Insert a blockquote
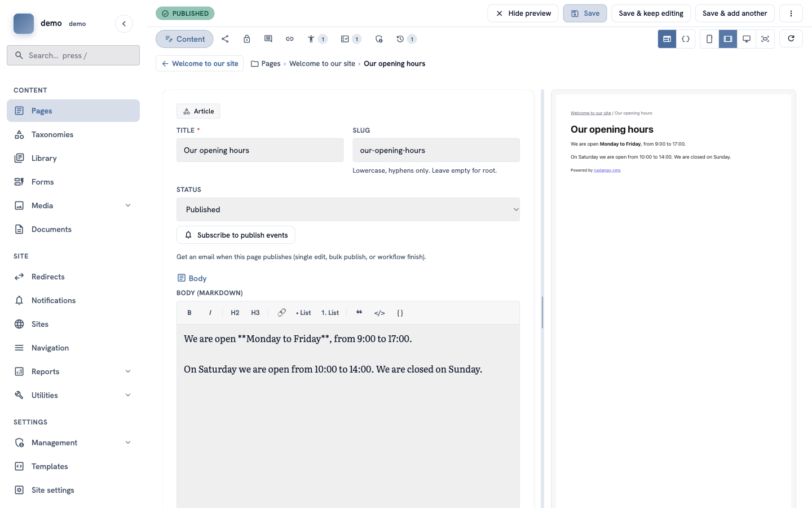 pos(359,313)
